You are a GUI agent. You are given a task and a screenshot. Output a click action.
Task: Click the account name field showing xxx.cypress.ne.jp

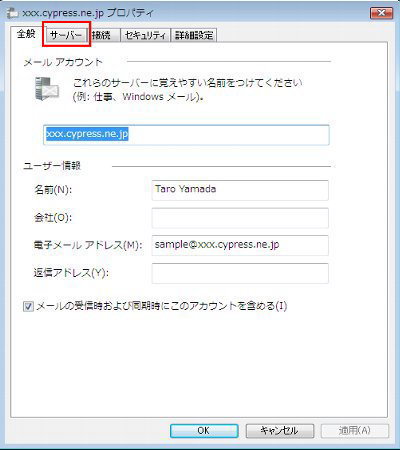click(186, 135)
